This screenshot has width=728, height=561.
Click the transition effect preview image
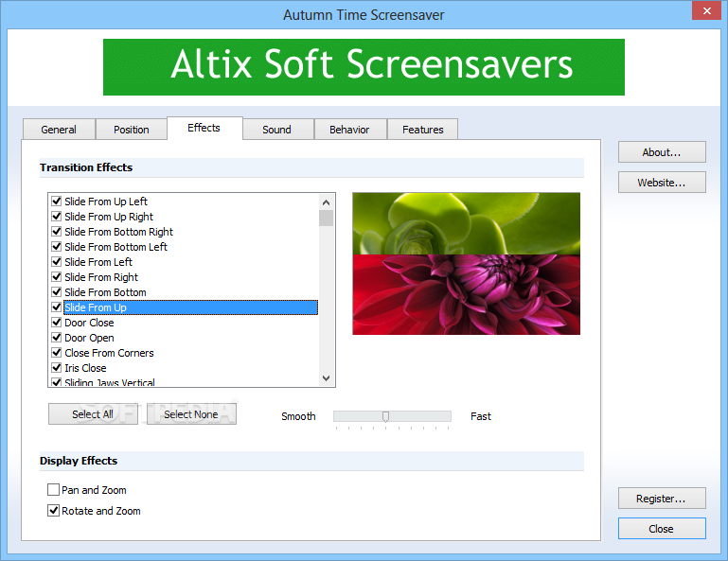(x=466, y=264)
